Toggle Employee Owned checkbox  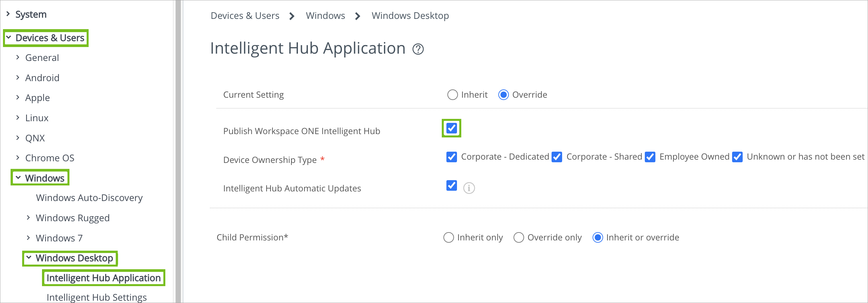[x=650, y=157]
